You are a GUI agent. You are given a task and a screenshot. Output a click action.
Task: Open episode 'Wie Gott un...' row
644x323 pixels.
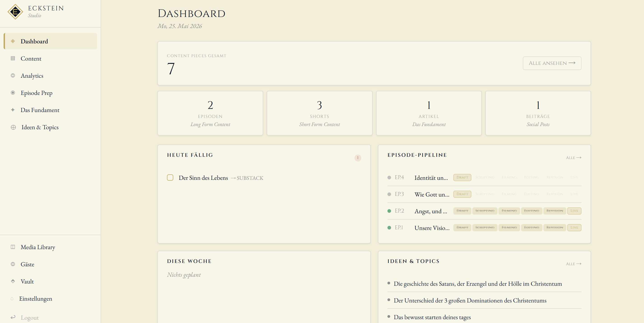[484, 194]
